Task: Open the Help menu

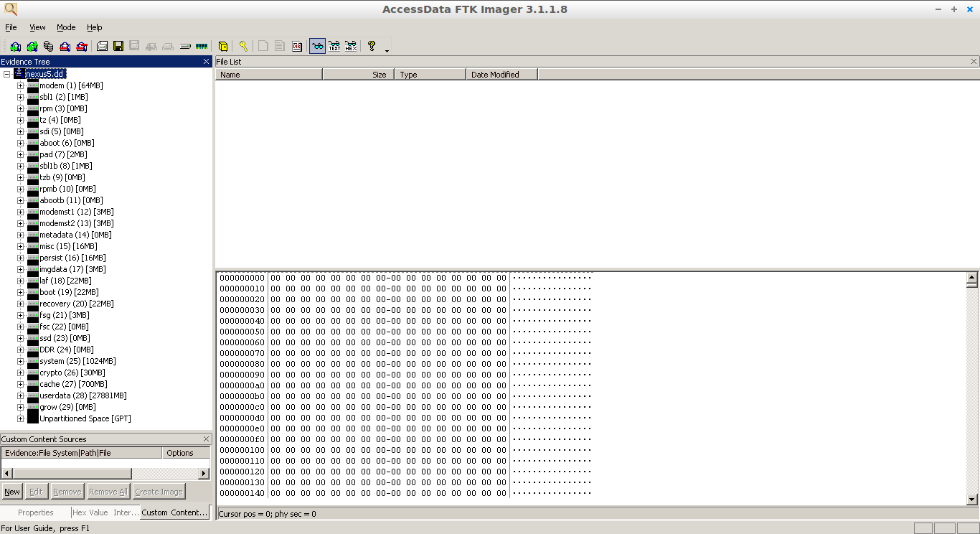Action: (95, 27)
